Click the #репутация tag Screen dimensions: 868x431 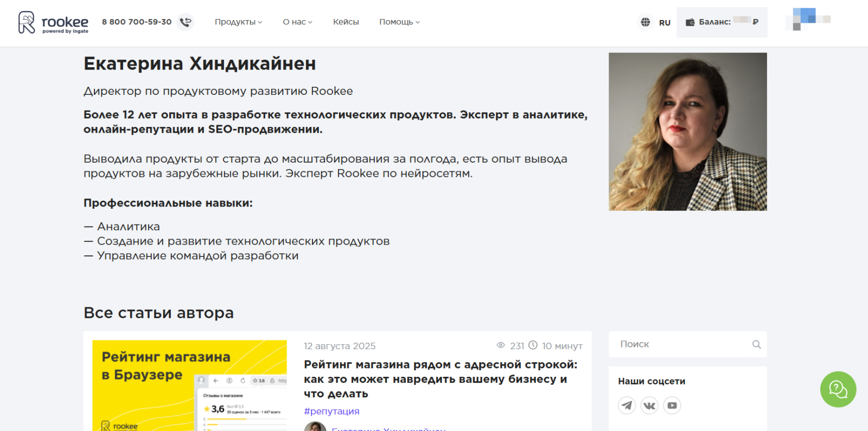pyautogui.click(x=331, y=411)
